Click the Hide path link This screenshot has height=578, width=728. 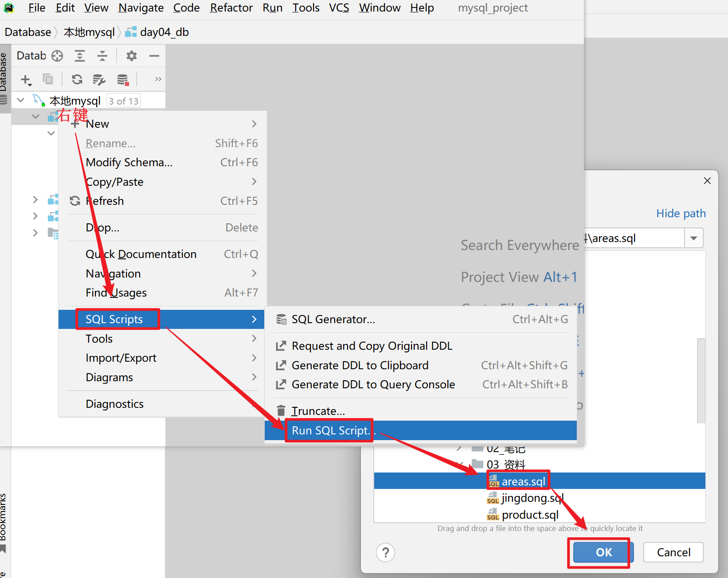pyautogui.click(x=681, y=213)
